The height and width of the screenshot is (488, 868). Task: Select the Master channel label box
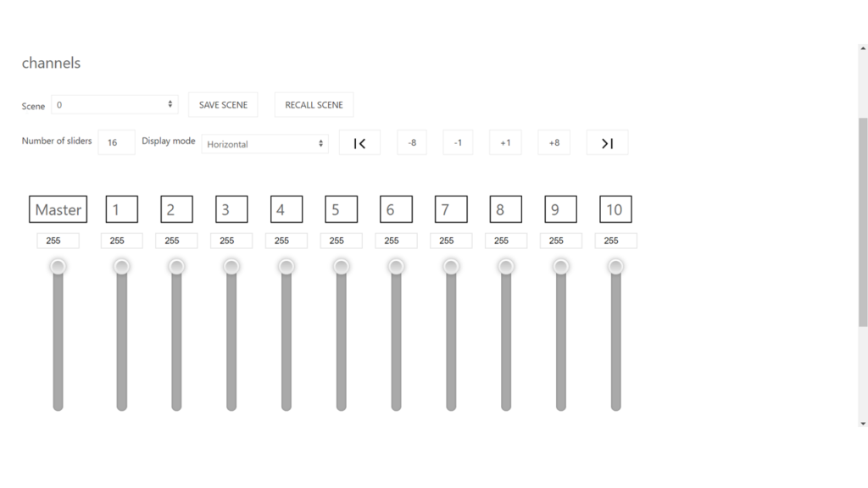[58, 209]
